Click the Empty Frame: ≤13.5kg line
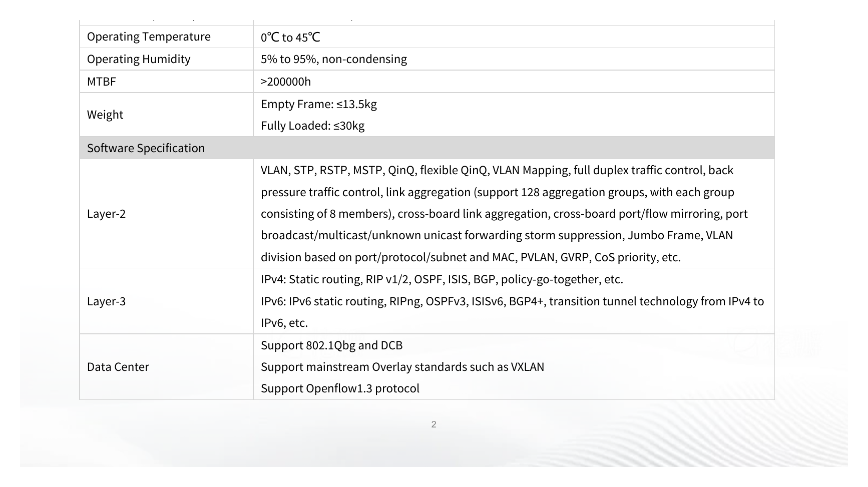 pyautogui.click(x=319, y=104)
